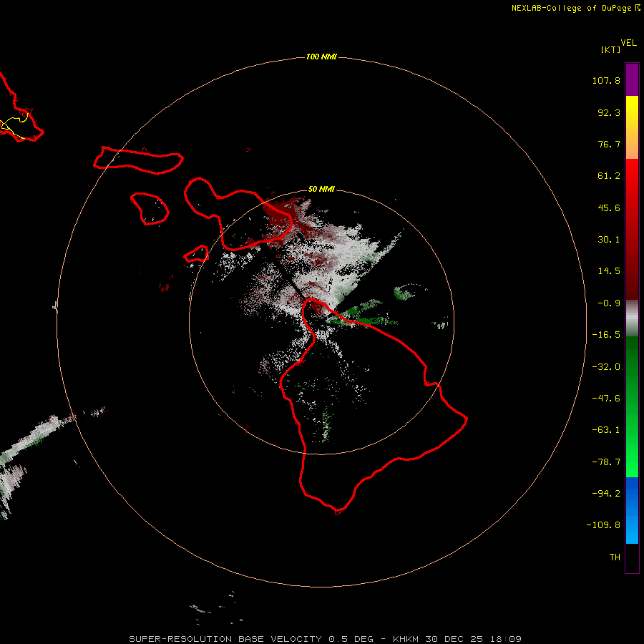The width and height of the screenshot is (644, 644).
Task: Pick the gray near-zero segment of the scale
Action: coord(632,318)
